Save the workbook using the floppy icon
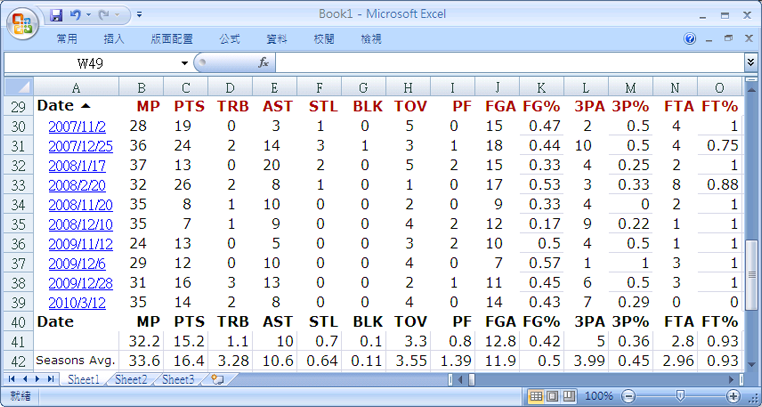 [x=56, y=15]
